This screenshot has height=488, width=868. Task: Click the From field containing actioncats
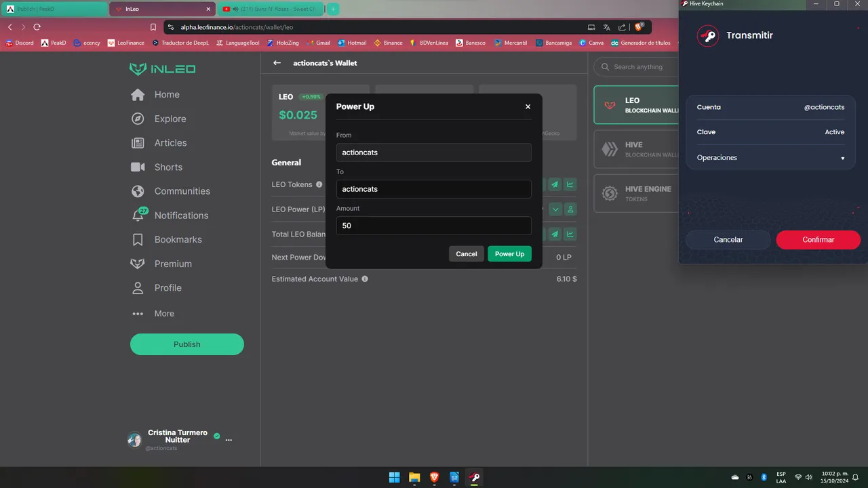434,152
